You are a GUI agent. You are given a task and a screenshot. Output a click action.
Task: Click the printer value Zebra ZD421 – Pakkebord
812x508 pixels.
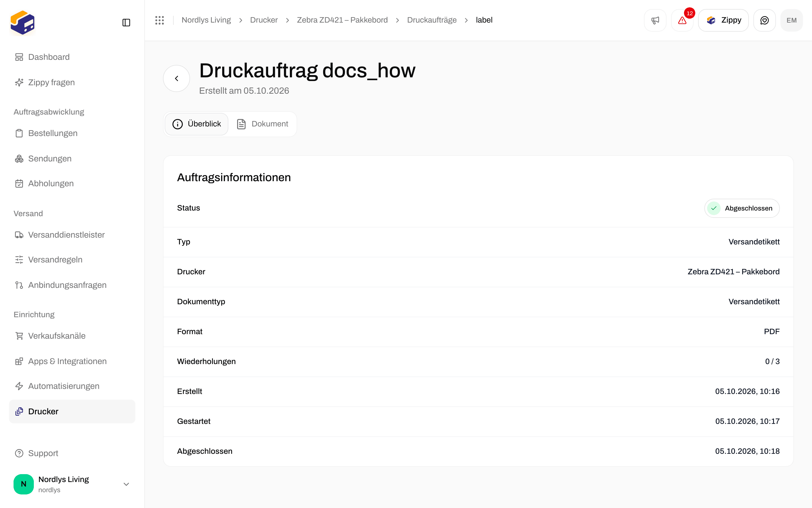734,272
